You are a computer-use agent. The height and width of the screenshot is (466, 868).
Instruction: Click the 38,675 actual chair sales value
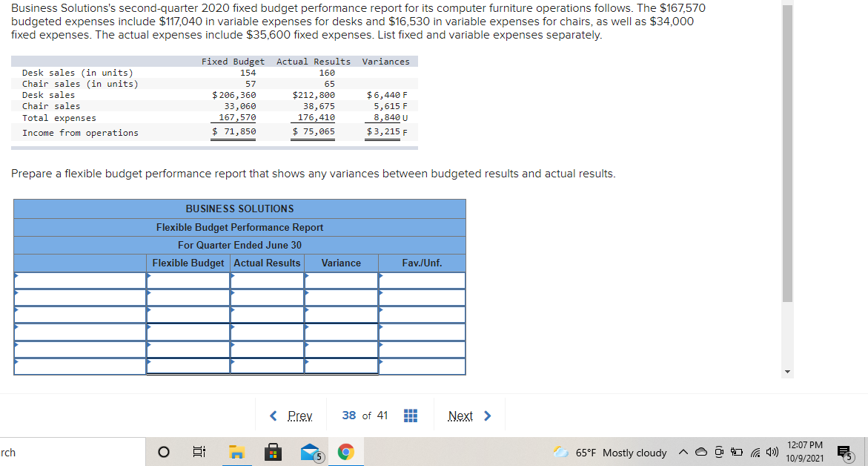click(x=319, y=106)
